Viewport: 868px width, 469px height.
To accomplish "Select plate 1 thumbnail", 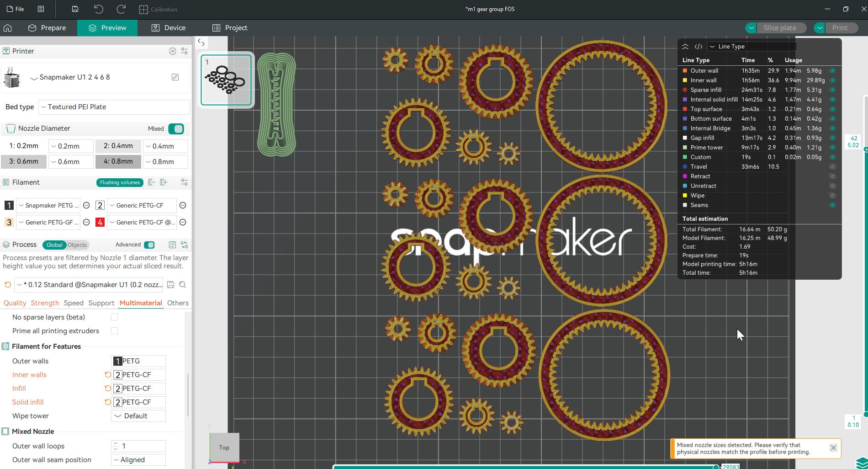I will (x=226, y=80).
